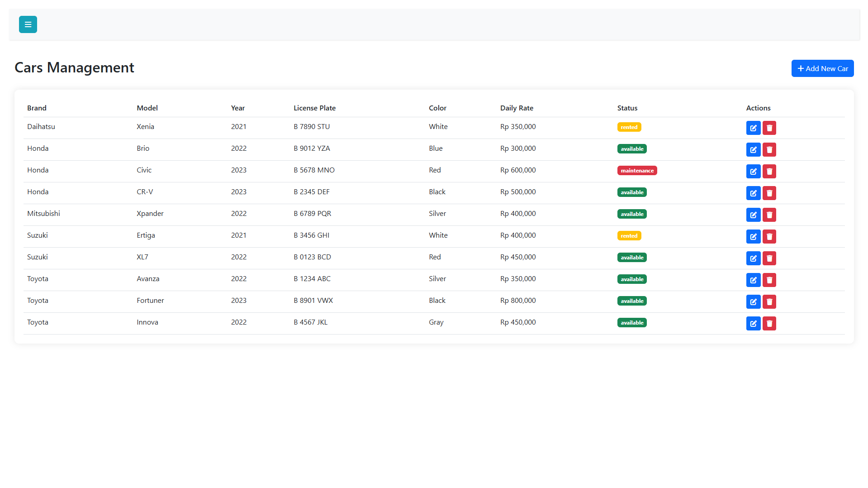Click the Add New Car button
Image resolution: width=868 pixels, height=488 pixels.
[x=822, y=68]
